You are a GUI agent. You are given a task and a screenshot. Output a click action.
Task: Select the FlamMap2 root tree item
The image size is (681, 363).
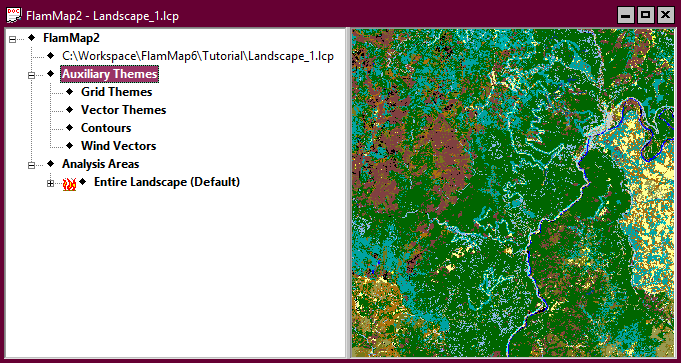[71, 38]
